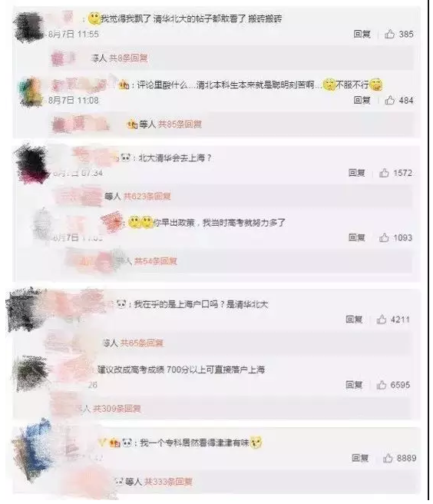
Task: Reply to the 北大清华会去上海 comment
Action: tap(357, 173)
